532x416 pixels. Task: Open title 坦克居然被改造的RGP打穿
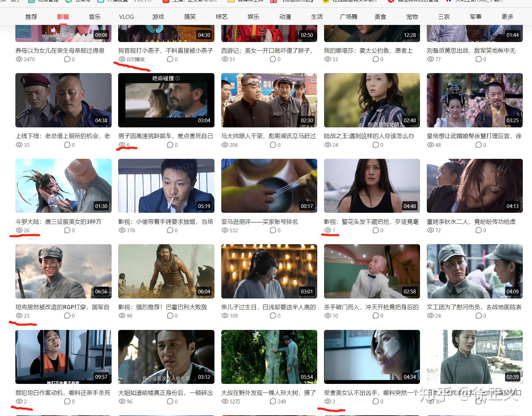(x=62, y=307)
